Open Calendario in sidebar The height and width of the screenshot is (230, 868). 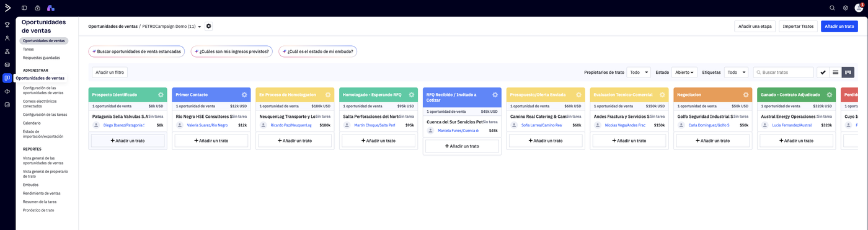(32, 123)
